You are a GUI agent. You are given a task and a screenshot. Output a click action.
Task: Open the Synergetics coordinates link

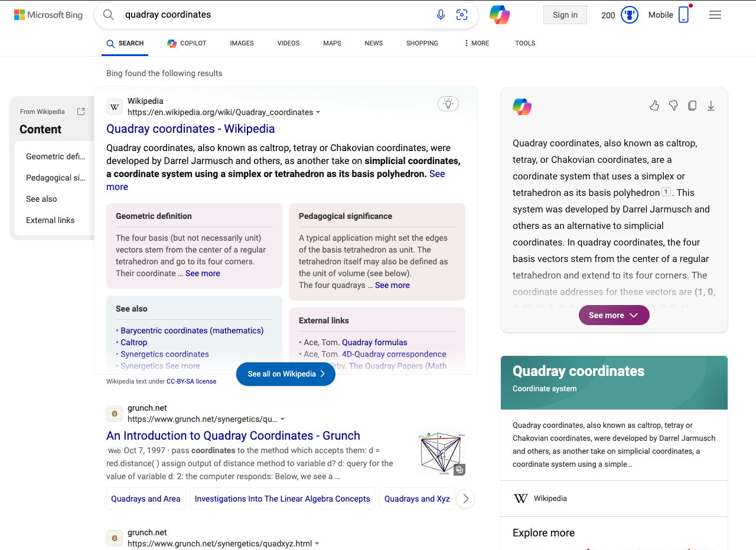pos(165,354)
